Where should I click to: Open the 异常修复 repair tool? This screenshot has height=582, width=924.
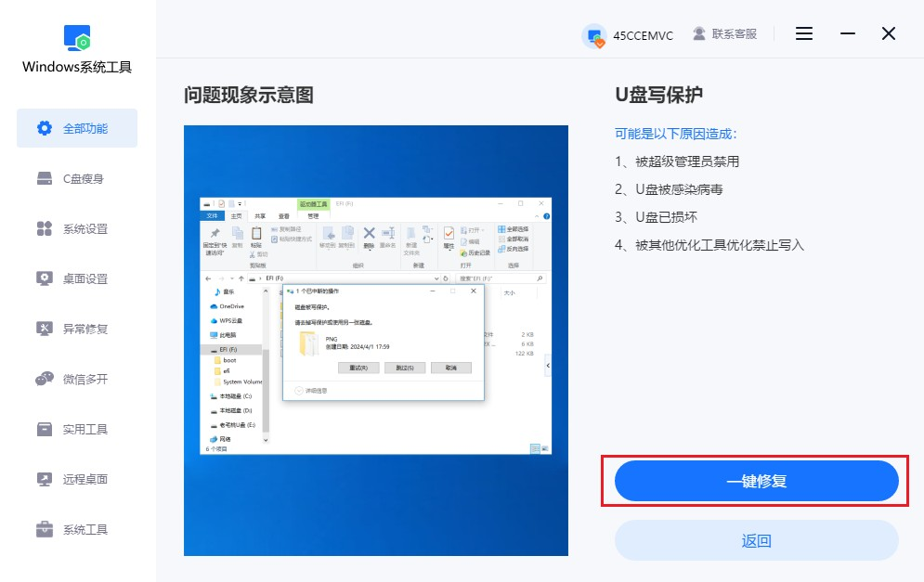(x=76, y=329)
